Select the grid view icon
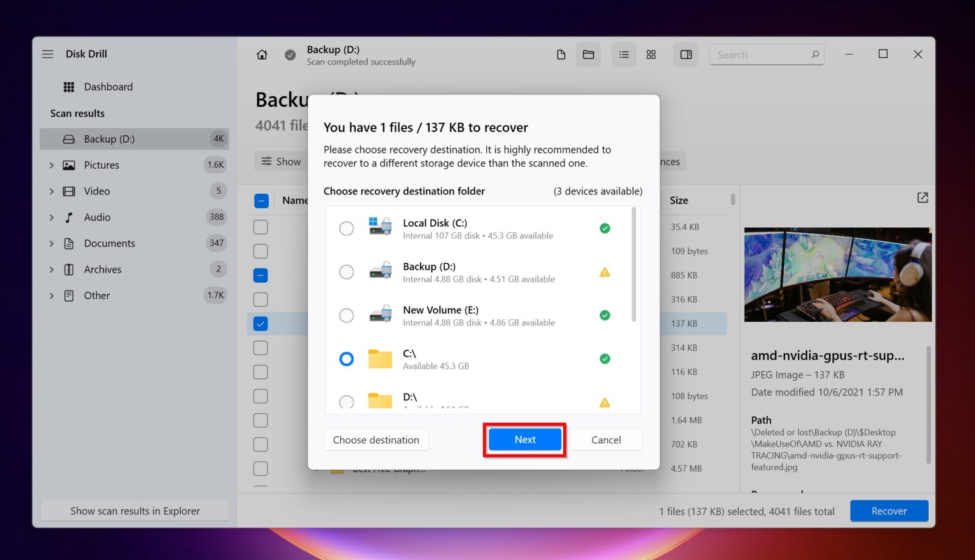This screenshot has width=975, height=560. click(x=651, y=55)
